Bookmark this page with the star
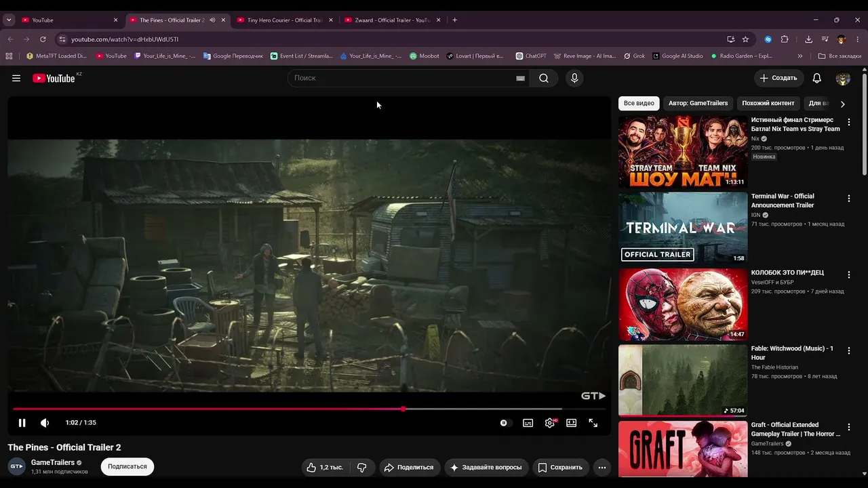The width and height of the screenshot is (868, 488). point(745,39)
